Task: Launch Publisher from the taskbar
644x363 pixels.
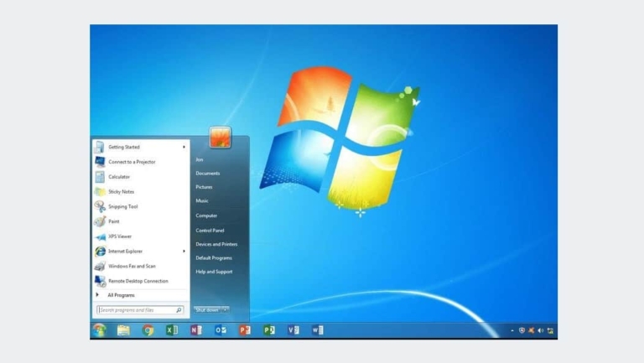Action: pos(269,330)
